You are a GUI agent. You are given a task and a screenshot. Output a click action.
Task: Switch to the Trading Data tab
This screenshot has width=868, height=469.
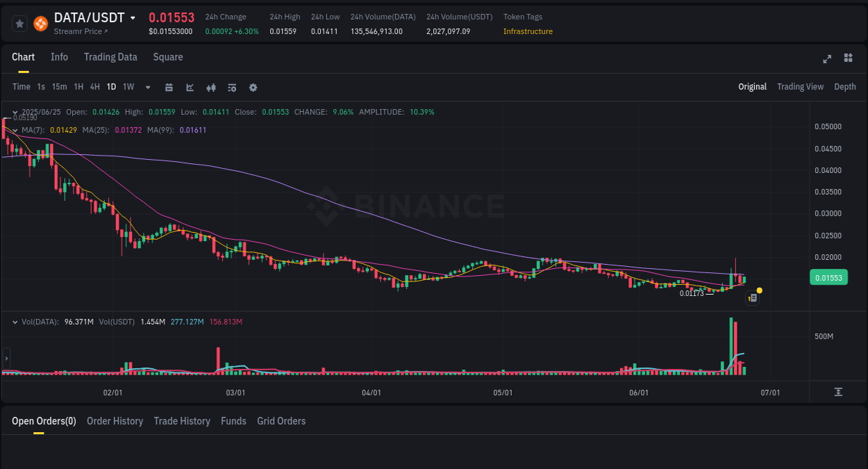click(110, 57)
